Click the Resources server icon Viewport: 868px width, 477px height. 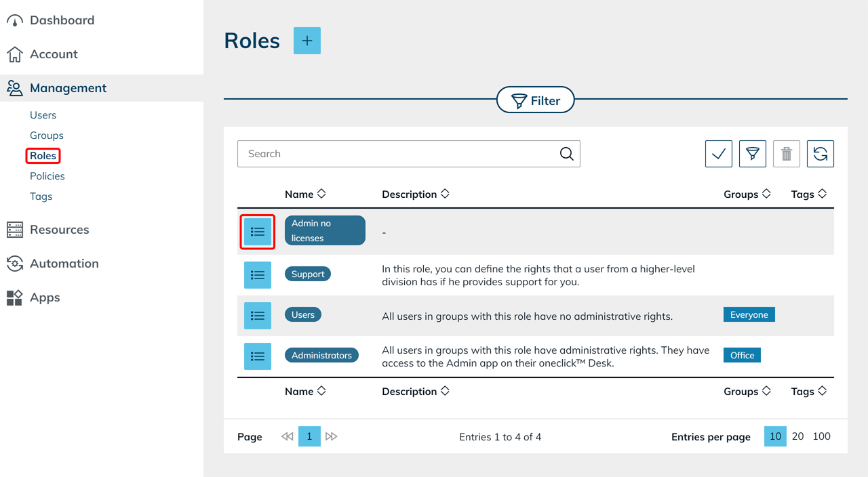tap(15, 230)
